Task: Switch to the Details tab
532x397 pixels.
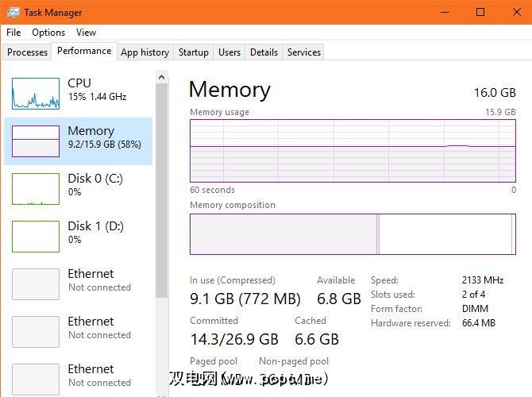Action: pyautogui.click(x=264, y=52)
